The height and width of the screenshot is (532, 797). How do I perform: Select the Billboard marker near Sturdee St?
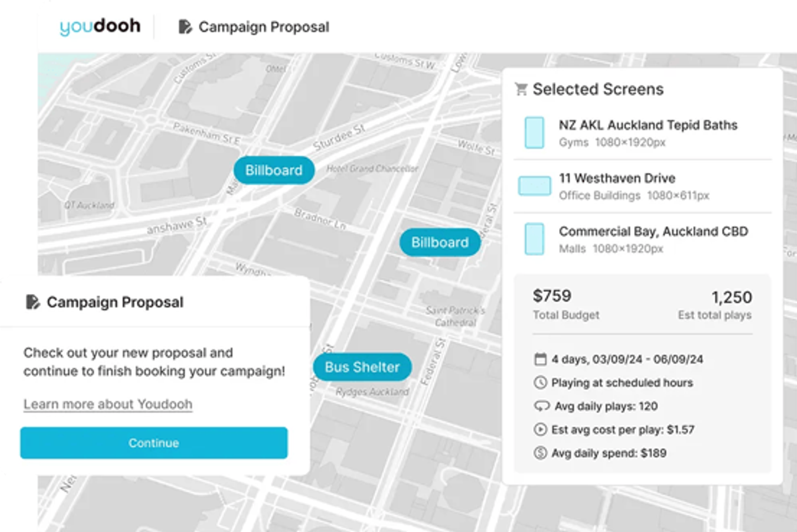pos(274,170)
